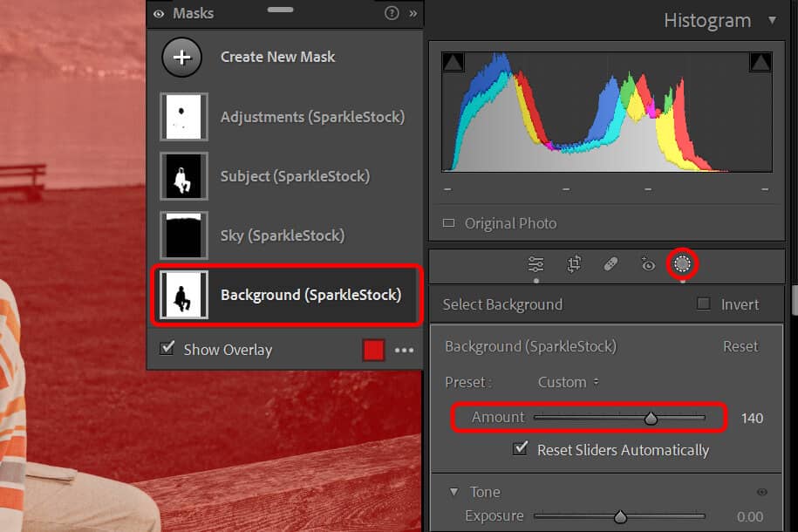Select the Healing bandage tool
Screen dimensions: 798x532
[610, 264]
